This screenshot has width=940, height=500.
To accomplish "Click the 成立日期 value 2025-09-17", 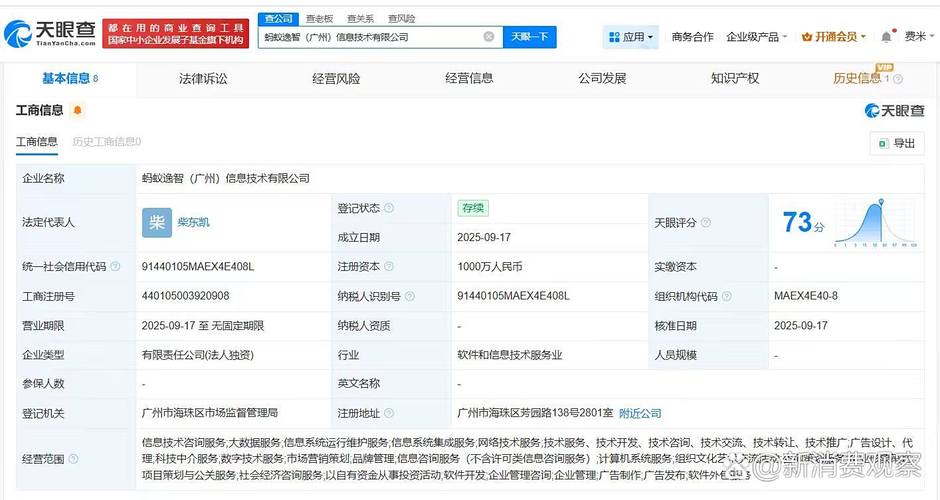I will [x=484, y=237].
